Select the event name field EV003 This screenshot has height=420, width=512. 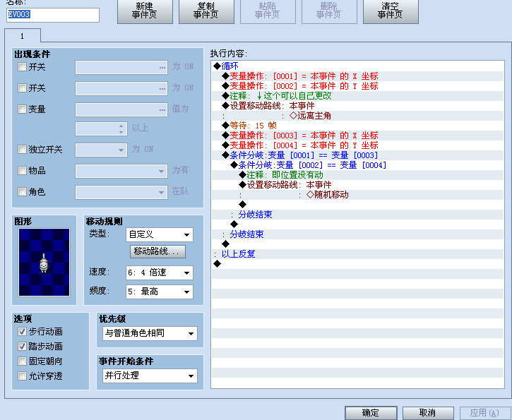[x=53, y=15]
